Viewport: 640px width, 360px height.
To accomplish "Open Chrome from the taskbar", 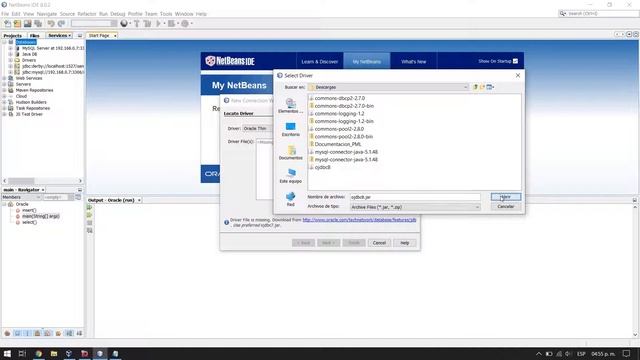I will [38, 353].
